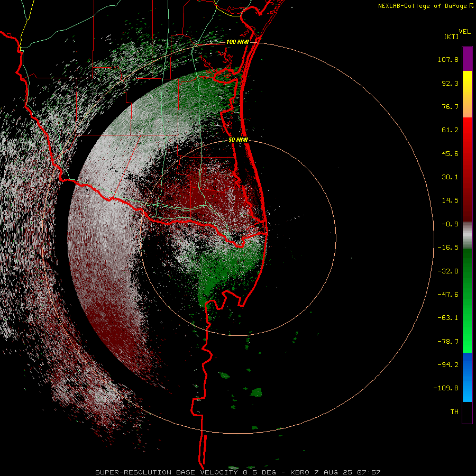476x476 pixels.
Task: Click the -63.1 velocity scale value
Action: click(x=448, y=318)
